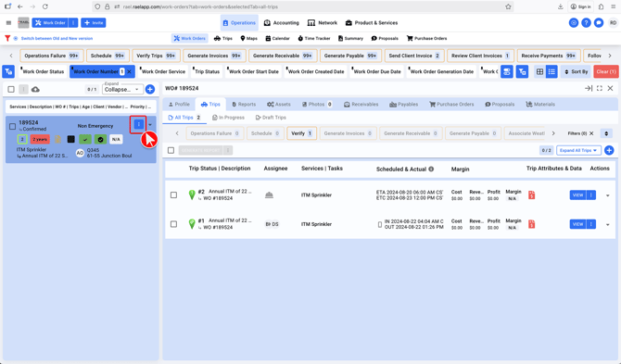Open the Materials tab
Screen dimensions: 621x364
540,105
